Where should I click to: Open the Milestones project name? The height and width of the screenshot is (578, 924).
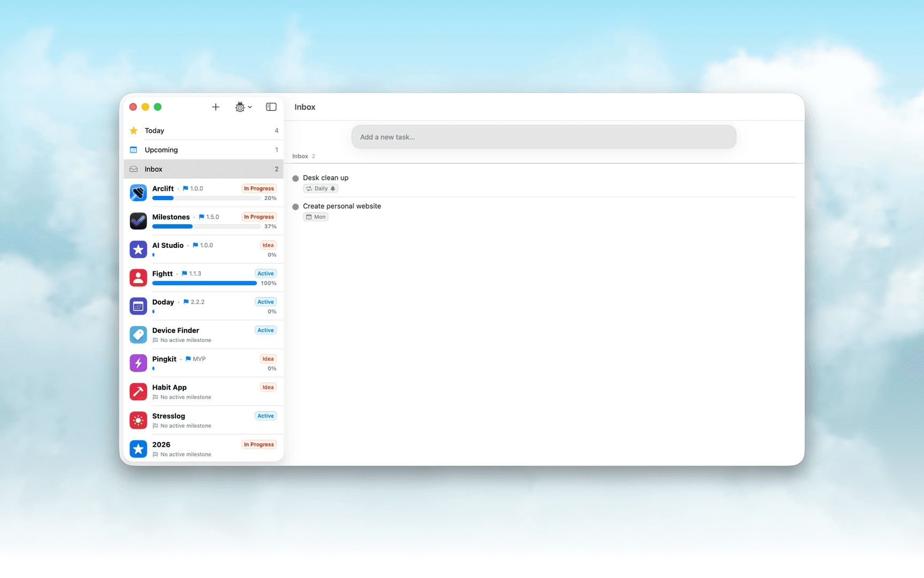tap(171, 217)
